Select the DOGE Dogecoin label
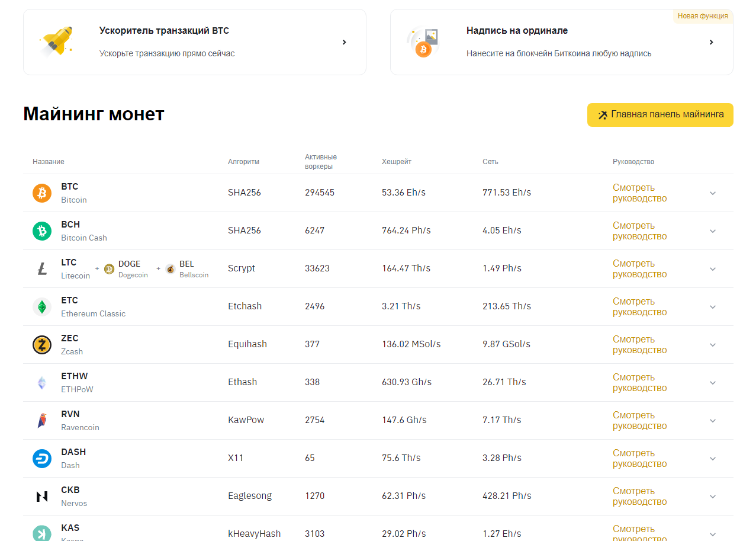Image resolution: width=756 pixels, height=541 pixels. 133,269
